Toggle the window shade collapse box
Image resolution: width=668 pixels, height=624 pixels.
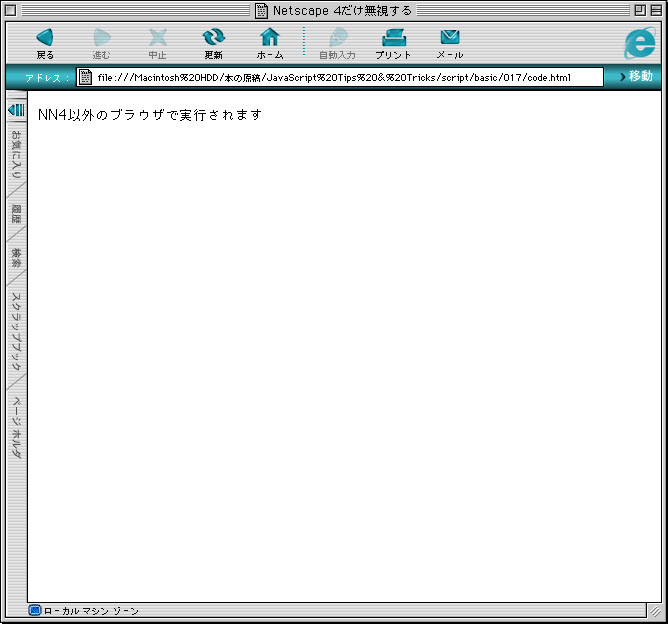[x=655, y=10]
